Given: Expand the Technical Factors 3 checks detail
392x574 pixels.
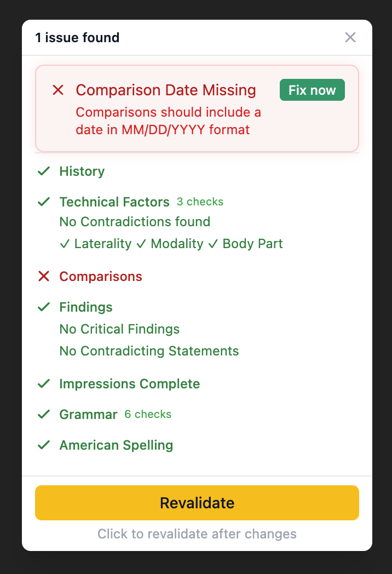Looking at the screenshot, I should [200, 202].
